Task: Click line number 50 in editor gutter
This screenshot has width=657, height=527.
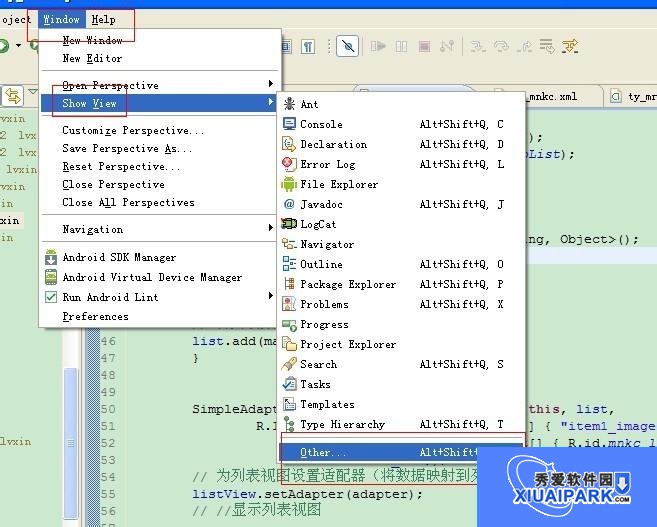Action: click(108, 409)
